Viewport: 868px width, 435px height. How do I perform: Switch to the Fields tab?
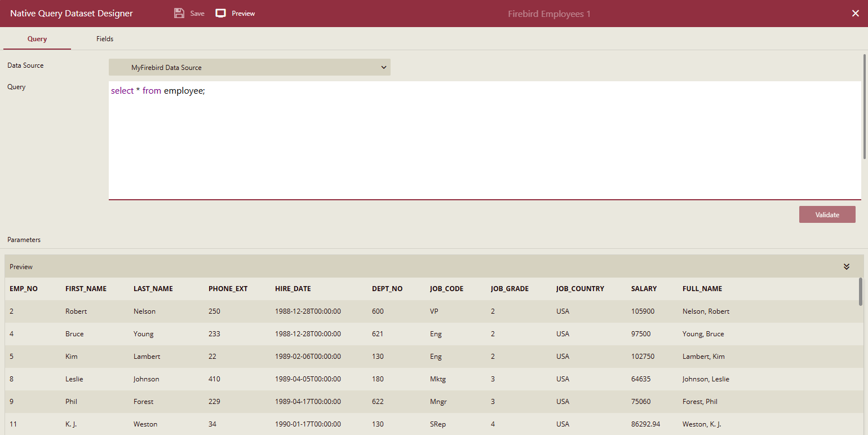pyautogui.click(x=104, y=38)
